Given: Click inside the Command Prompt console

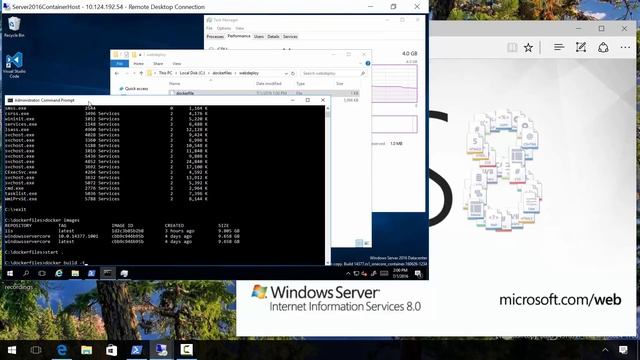Looking at the screenshot, I should pos(165,186).
